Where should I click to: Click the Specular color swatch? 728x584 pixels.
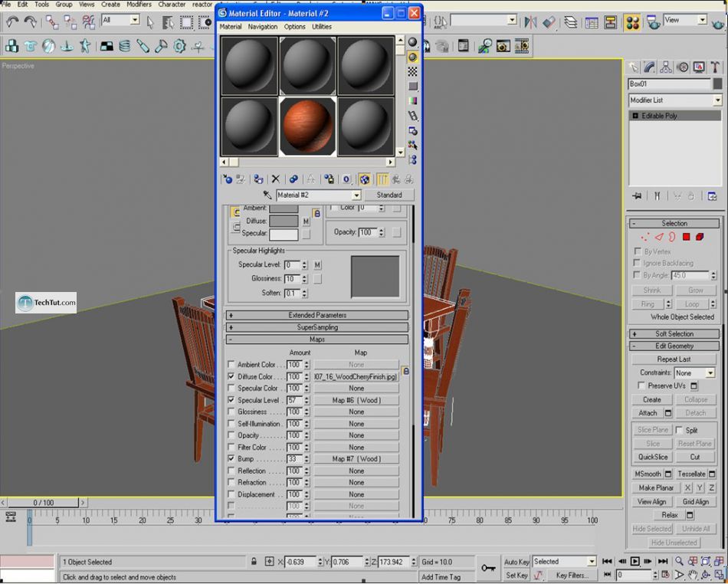pyautogui.click(x=284, y=234)
